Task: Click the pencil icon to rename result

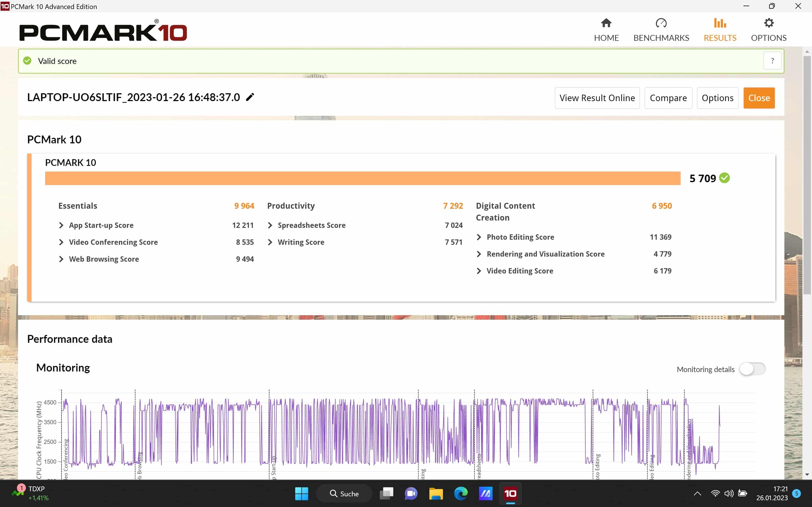Action: (250, 97)
